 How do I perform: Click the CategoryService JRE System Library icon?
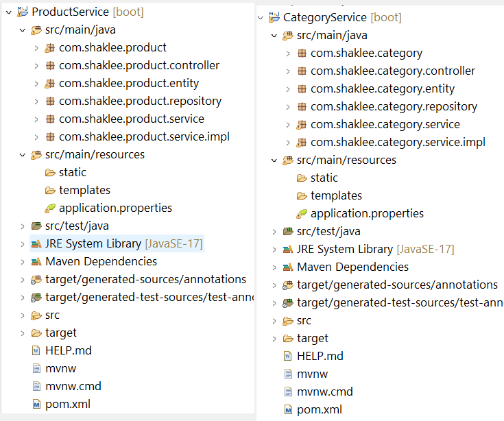[287, 249]
